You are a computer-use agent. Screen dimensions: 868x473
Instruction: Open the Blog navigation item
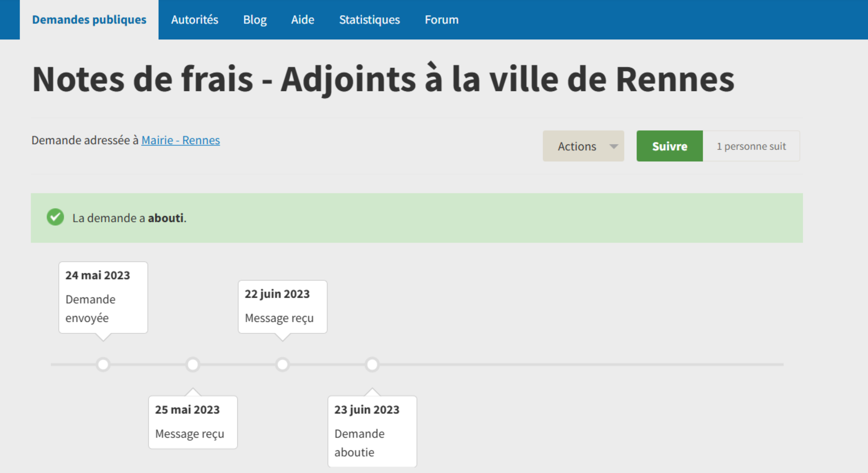(x=255, y=20)
